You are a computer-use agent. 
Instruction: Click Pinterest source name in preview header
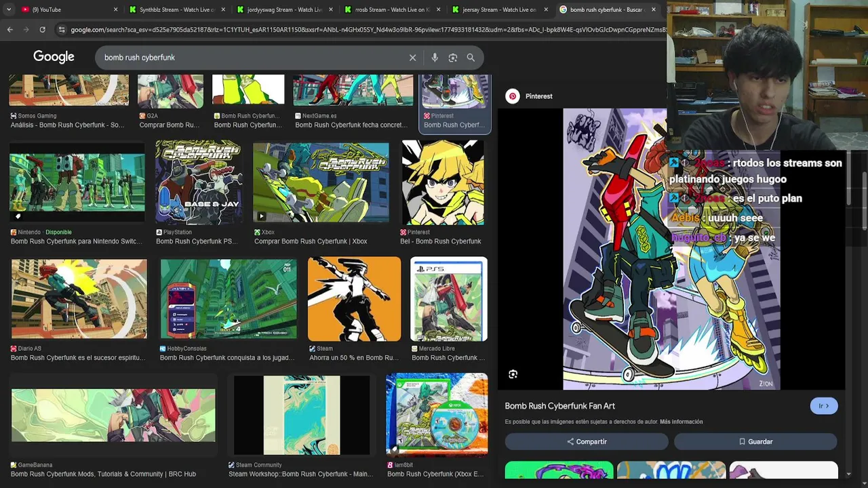539,96
